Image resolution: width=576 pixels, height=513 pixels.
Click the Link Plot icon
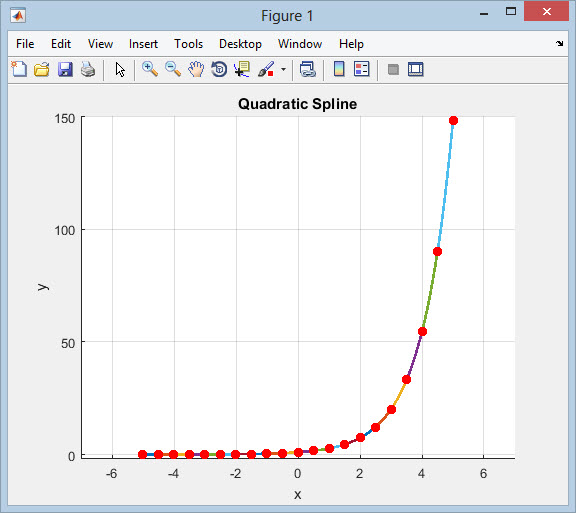point(307,69)
